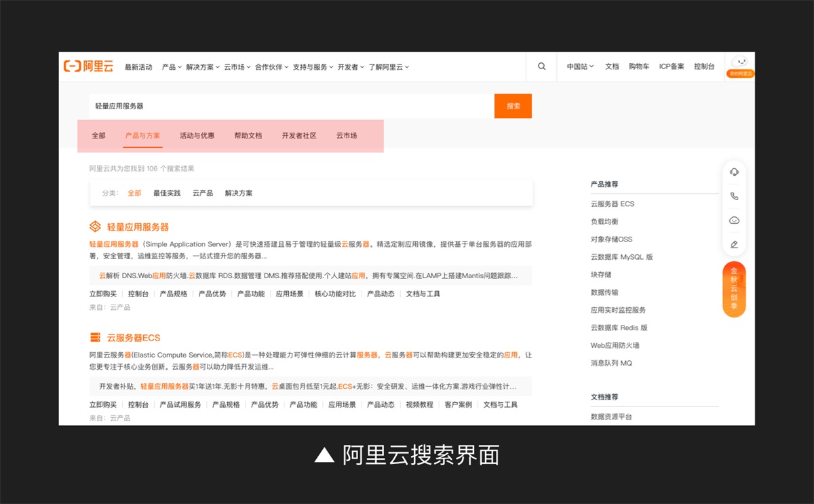Click the pencil feedback icon in sidebar
The width and height of the screenshot is (814, 504).
pyautogui.click(x=734, y=244)
